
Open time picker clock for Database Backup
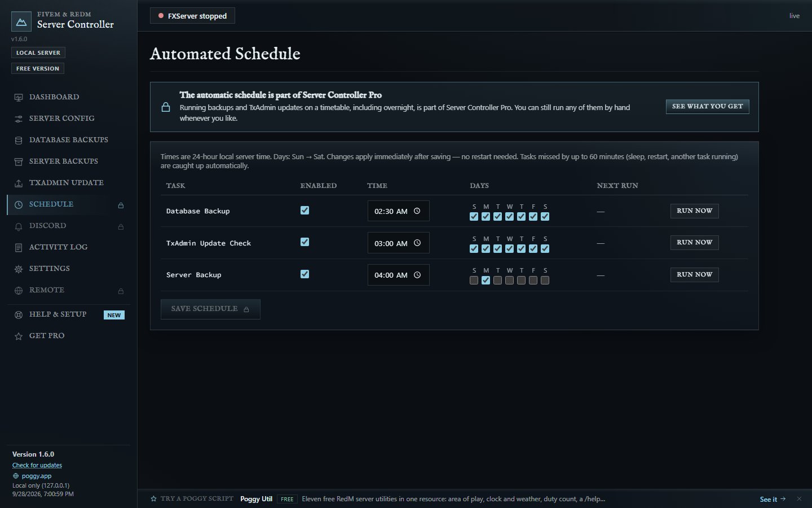417,211
